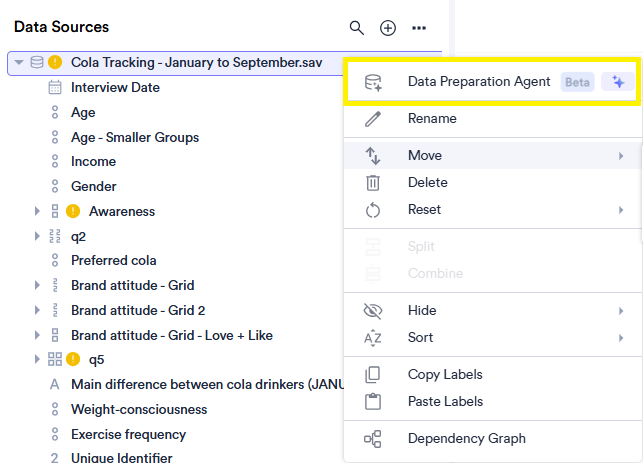This screenshot has width=643, height=463.
Task: Select the Weight-consciousness variable
Action: click(x=139, y=410)
